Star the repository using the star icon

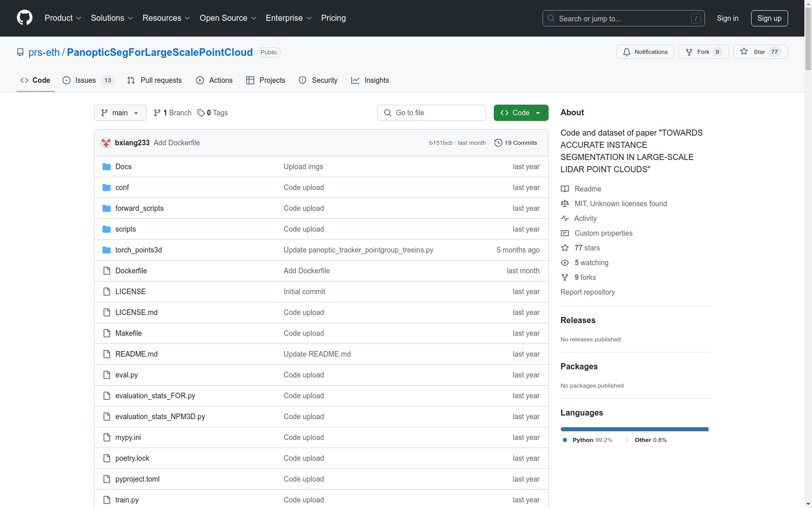tap(744, 51)
